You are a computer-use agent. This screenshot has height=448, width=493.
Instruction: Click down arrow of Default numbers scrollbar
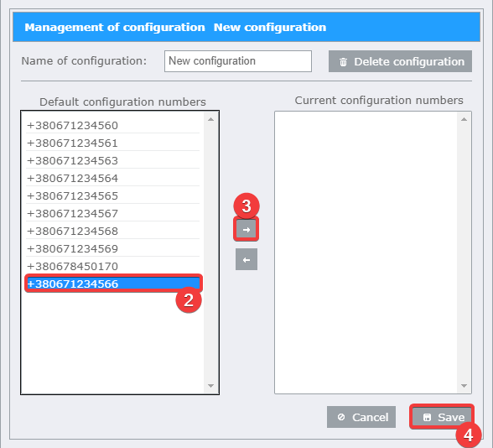(x=211, y=386)
